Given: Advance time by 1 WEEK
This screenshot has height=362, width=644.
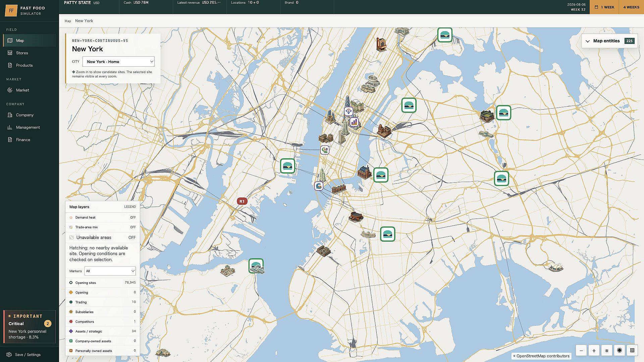Looking at the screenshot, I should coord(604,7).
